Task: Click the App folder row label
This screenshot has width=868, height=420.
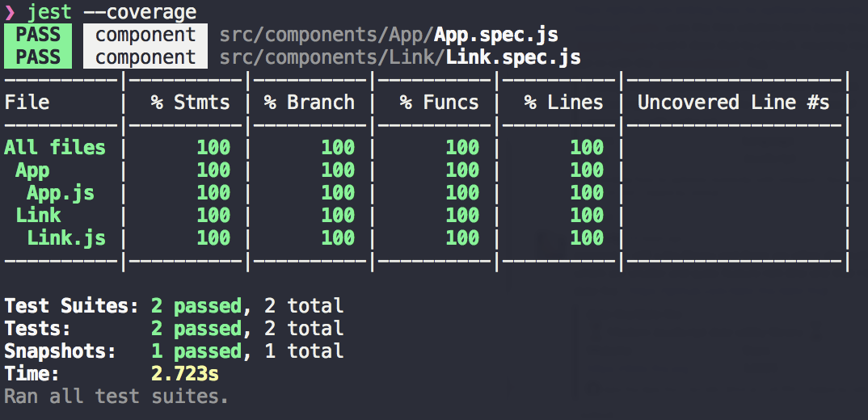Action: [x=32, y=170]
